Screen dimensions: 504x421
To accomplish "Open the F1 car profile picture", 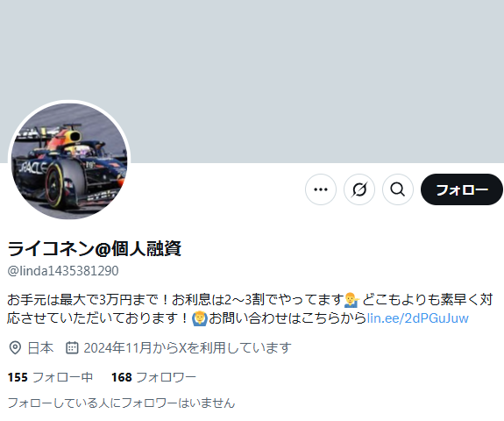I will (69, 161).
